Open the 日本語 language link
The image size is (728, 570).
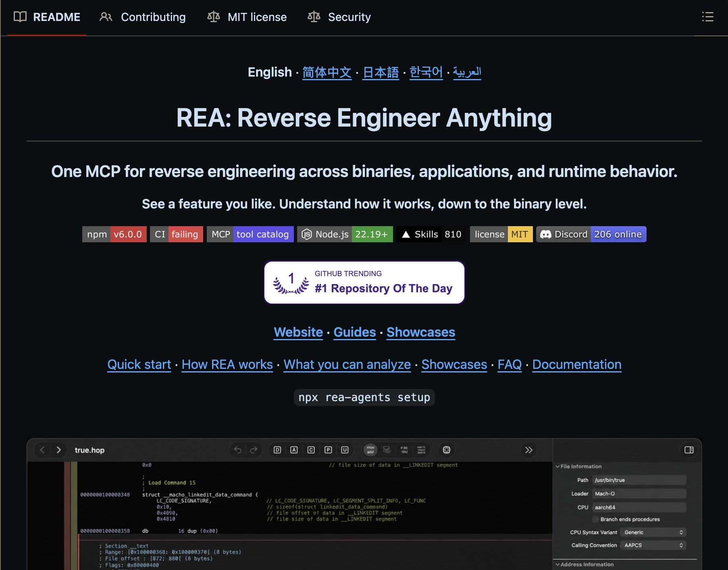point(381,72)
